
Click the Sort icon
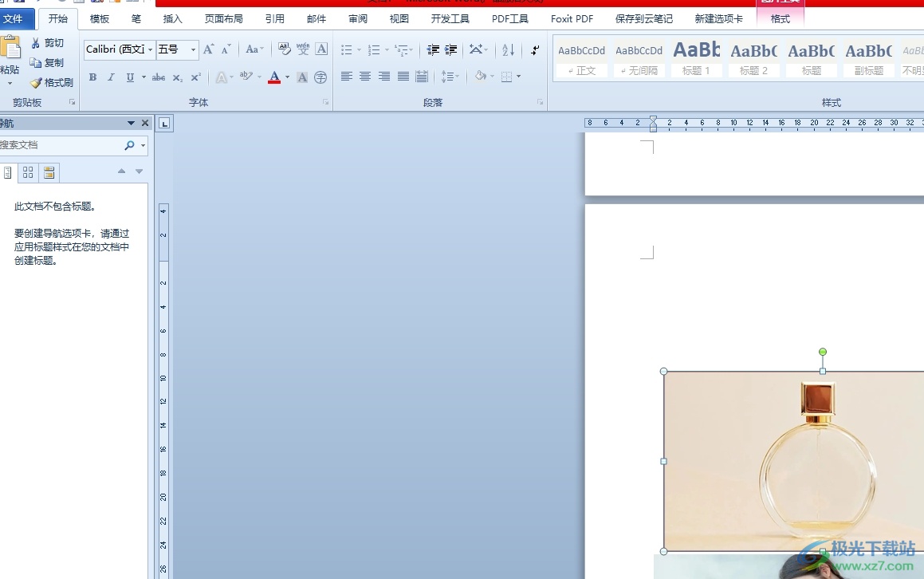coord(508,49)
